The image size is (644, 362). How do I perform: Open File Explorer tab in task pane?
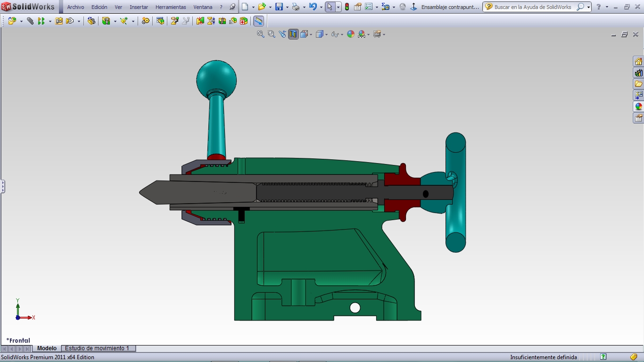(x=638, y=84)
